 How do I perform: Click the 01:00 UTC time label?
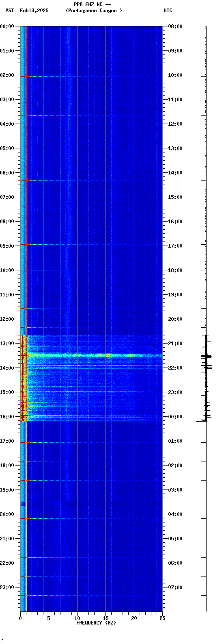[x=175, y=441]
